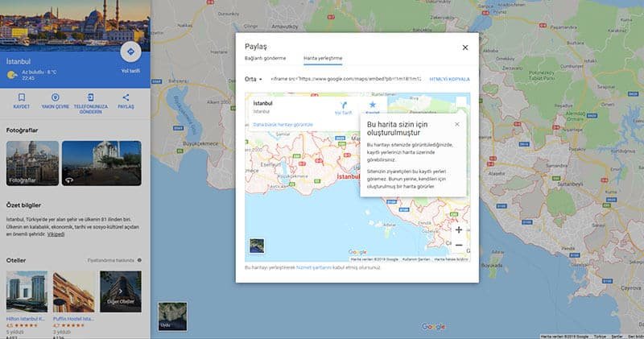Image resolution: width=644 pixels, height=339 pixels.
Task: Click HTML'Yİ KOPYALA button
Action: pos(449,79)
